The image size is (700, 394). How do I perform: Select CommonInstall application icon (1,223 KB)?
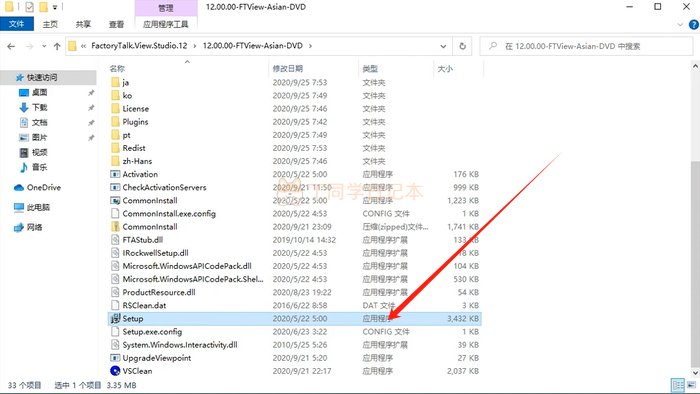pyautogui.click(x=115, y=200)
